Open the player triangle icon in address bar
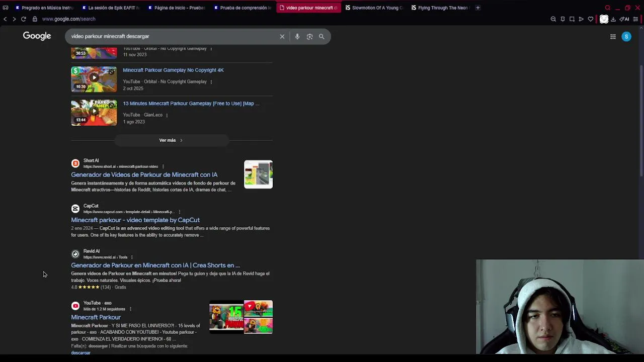Viewport: 644px width, 362px height. [581, 19]
